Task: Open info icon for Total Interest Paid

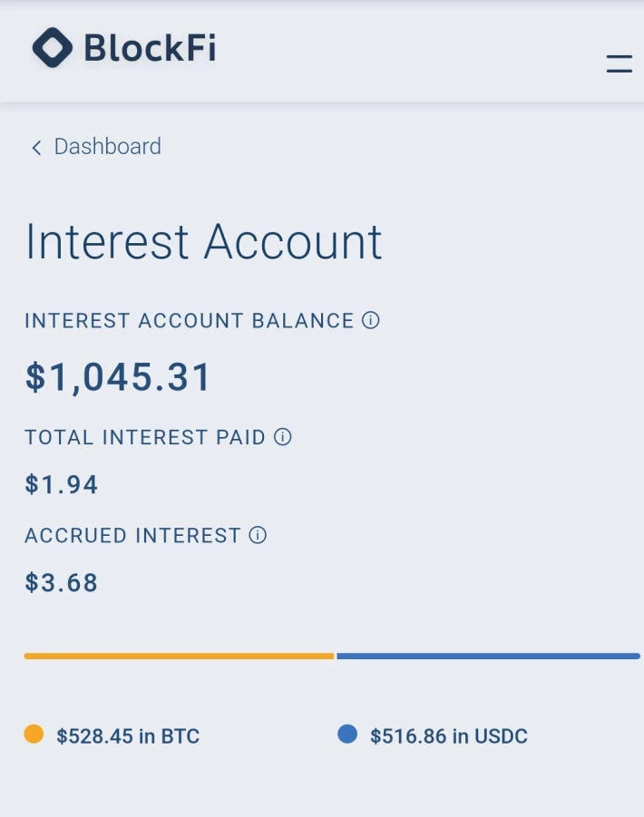Action: tap(283, 437)
